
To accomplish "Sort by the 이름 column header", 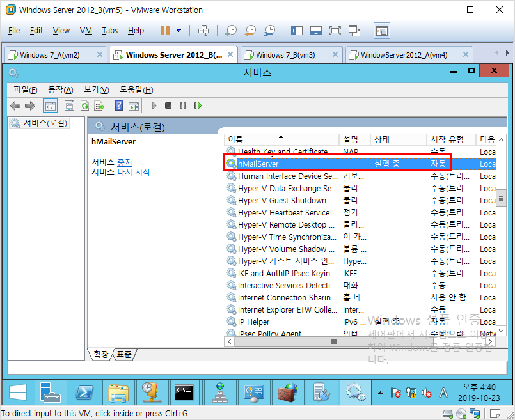I will pos(281,139).
